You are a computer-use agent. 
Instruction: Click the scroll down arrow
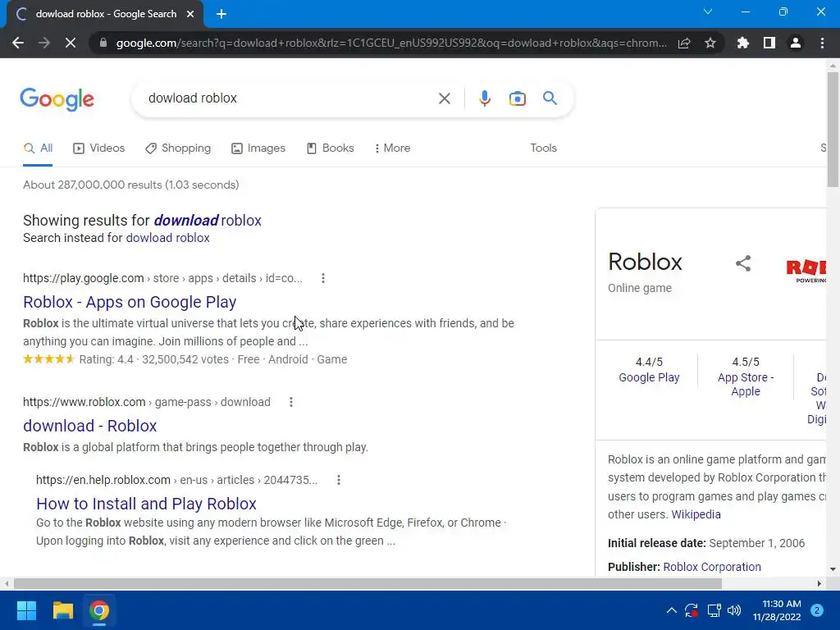click(833, 569)
